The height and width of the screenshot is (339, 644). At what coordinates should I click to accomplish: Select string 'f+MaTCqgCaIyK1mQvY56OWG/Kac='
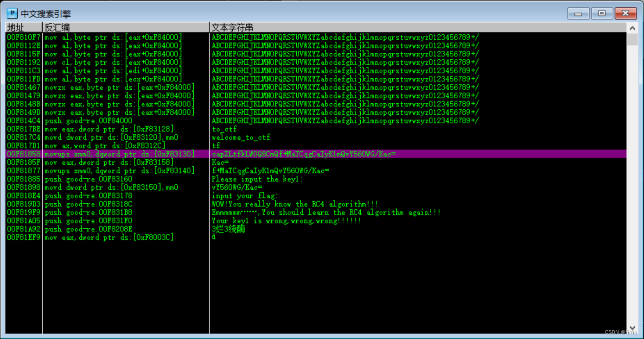click(x=270, y=170)
